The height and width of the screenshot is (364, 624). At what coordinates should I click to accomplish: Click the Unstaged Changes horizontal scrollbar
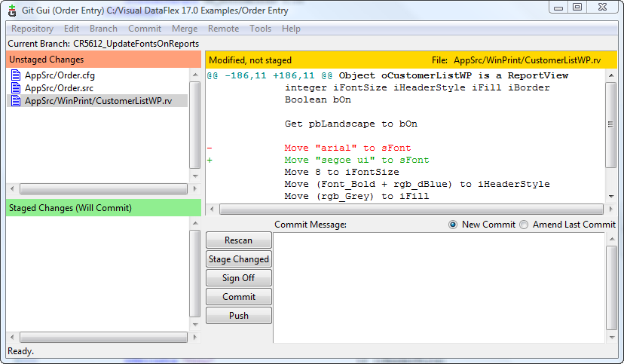tap(98, 189)
